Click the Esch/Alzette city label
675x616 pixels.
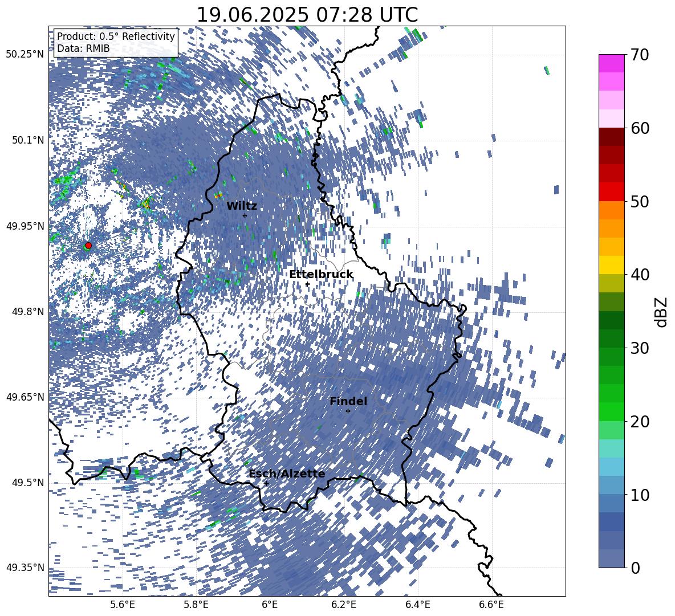tap(287, 474)
